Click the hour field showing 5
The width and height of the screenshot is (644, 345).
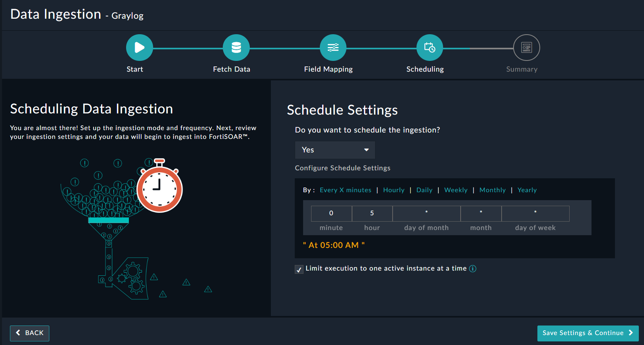[372, 213]
